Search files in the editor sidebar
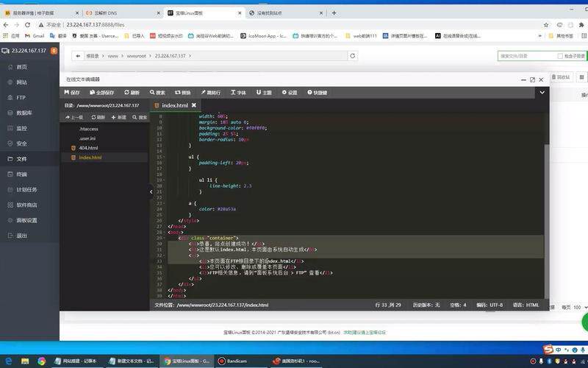 [140, 118]
